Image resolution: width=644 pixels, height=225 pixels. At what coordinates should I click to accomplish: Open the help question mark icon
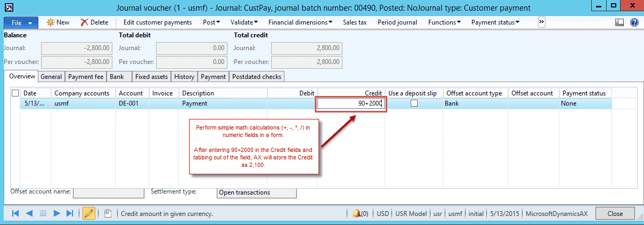(x=634, y=22)
